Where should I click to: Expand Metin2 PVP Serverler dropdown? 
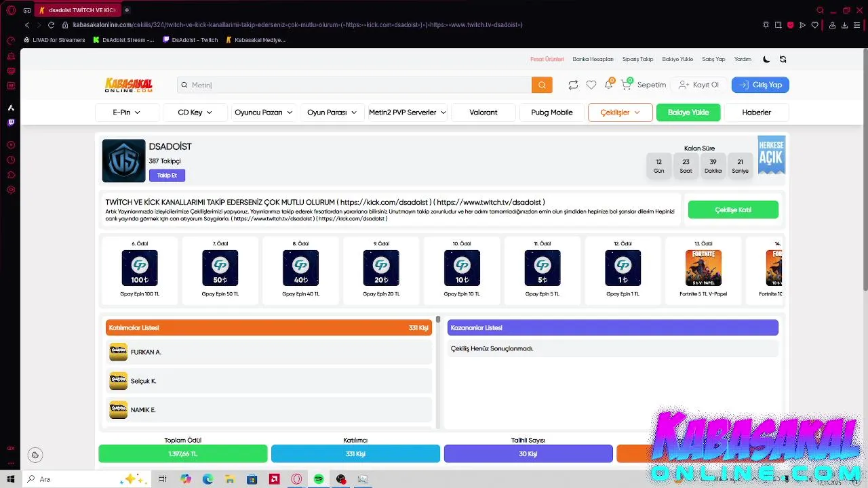407,113
